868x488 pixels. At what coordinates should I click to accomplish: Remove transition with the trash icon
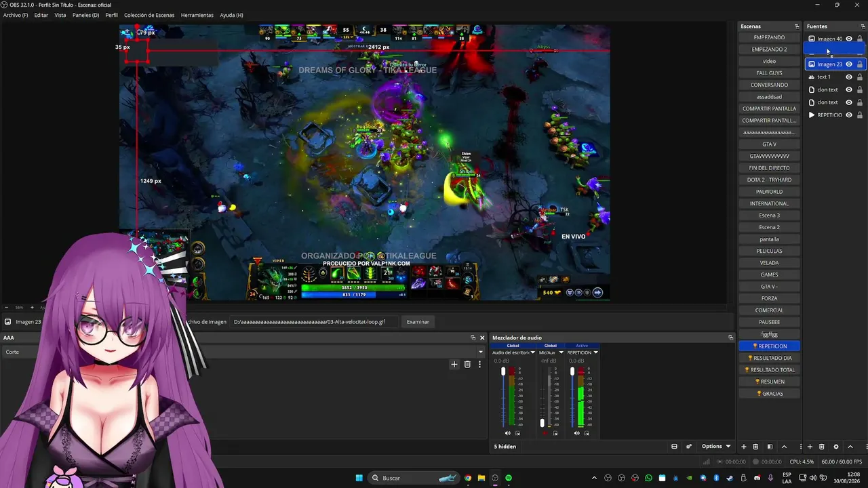pos(467,365)
